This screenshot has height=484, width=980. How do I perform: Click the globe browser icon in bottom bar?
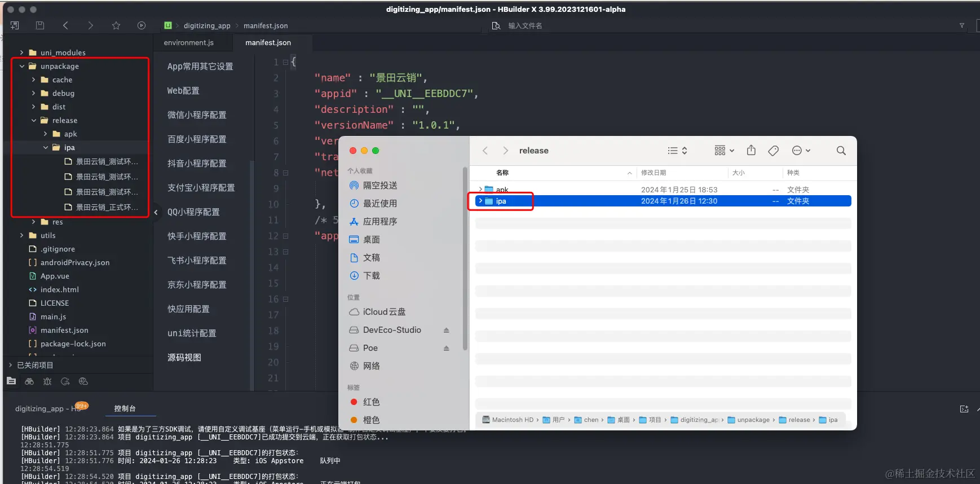(83, 381)
